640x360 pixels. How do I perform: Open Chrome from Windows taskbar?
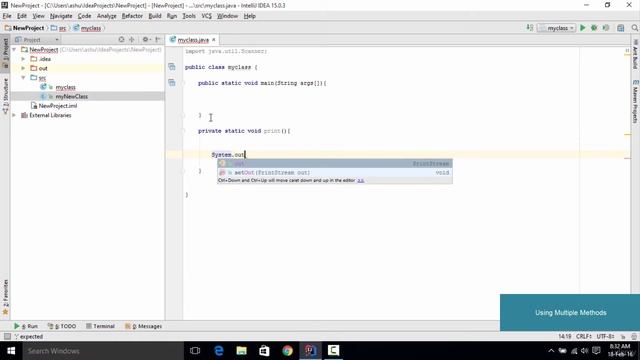pyautogui.click(x=287, y=351)
